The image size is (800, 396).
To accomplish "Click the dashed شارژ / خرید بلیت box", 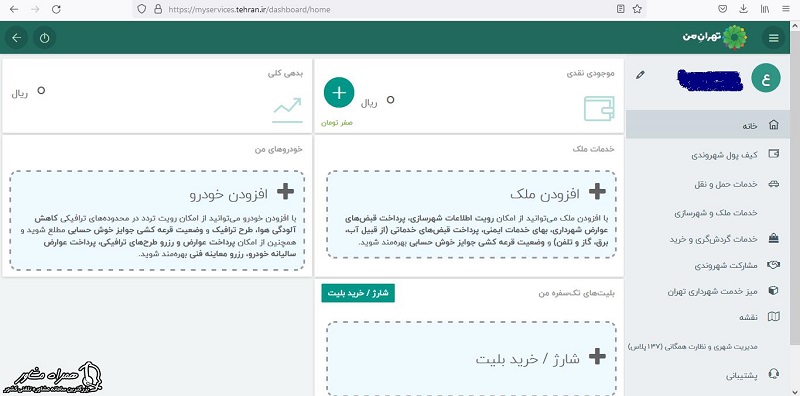I will coord(471,358).
